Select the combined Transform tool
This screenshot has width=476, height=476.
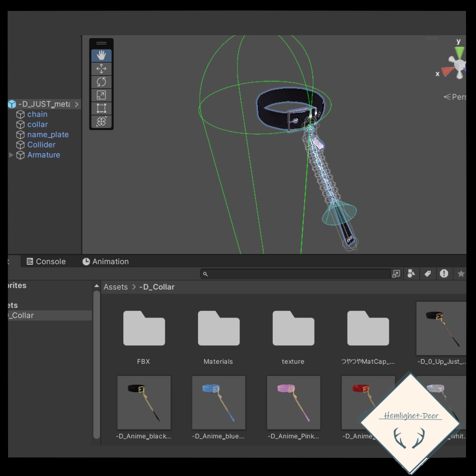(101, 121)
